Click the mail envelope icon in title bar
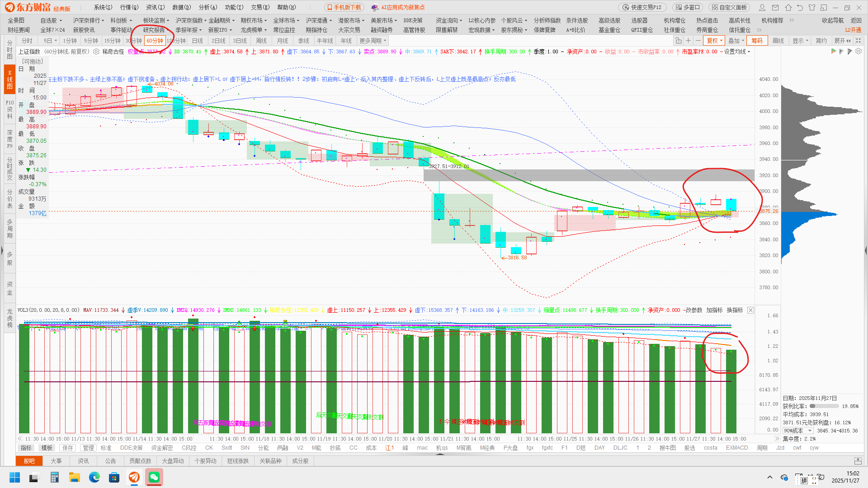This screenshot has height=488, width=868. (x=776, y=7)
